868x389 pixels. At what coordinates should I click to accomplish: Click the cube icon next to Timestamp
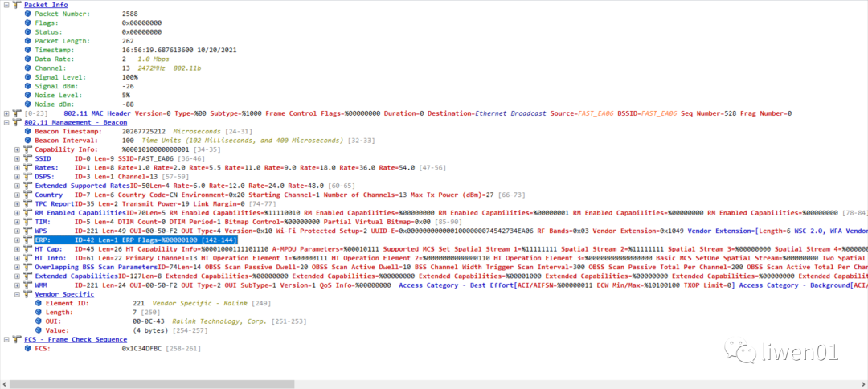[27, 50]
